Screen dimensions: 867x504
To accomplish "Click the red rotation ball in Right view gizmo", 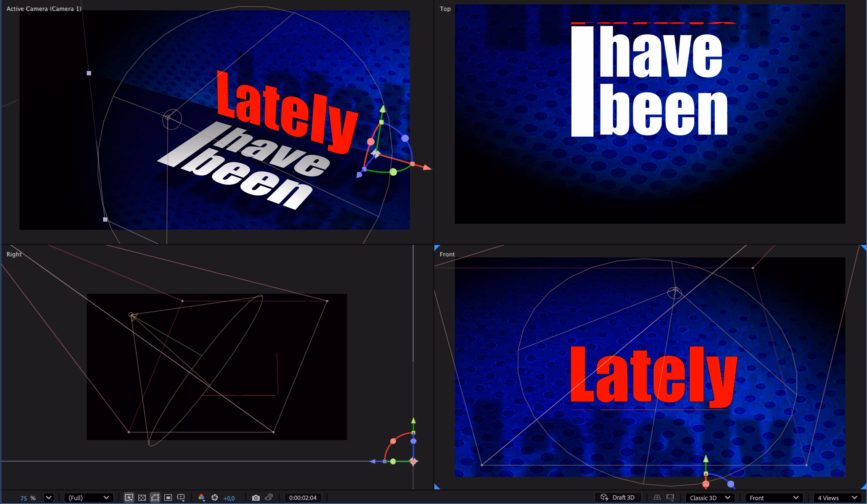I will [393, 441].
